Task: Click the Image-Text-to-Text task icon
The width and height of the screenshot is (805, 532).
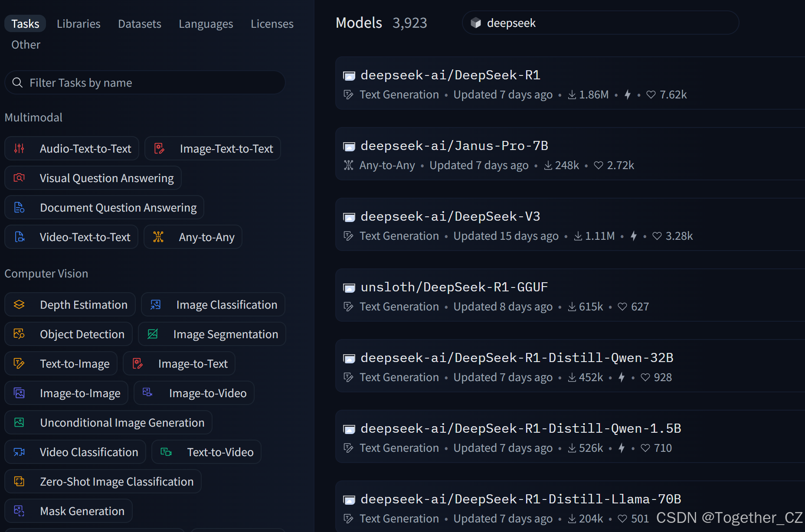Action: pyautogui.click(x=159, y=149)
